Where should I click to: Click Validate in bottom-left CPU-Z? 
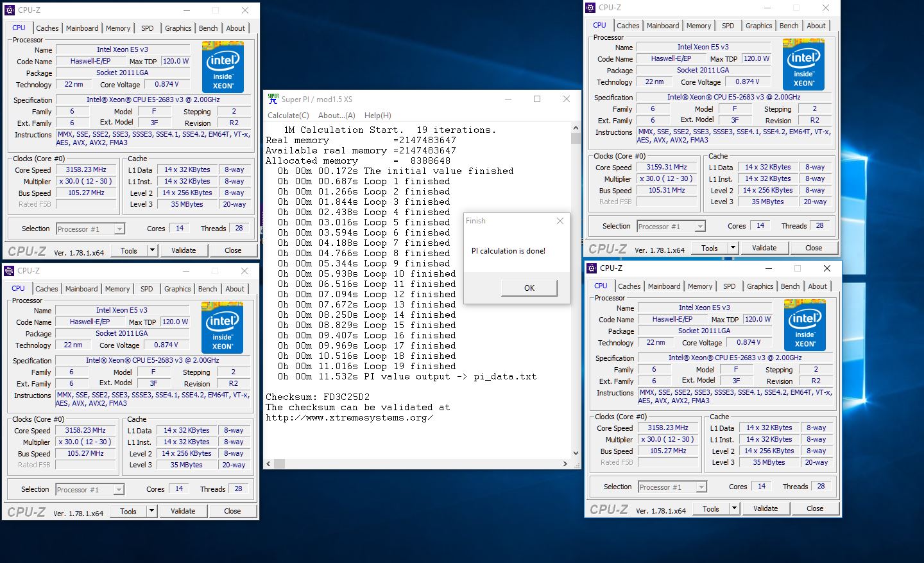[183, 511]
